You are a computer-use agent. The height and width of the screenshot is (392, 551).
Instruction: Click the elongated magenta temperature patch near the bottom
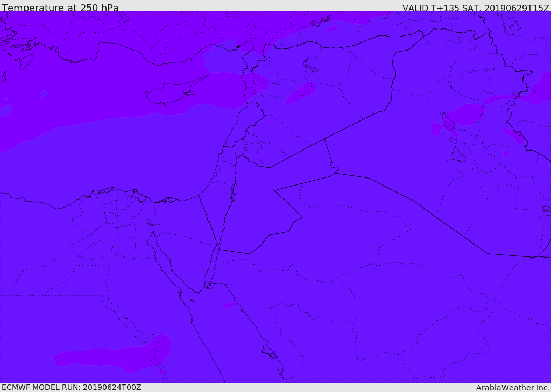[112, 353]
